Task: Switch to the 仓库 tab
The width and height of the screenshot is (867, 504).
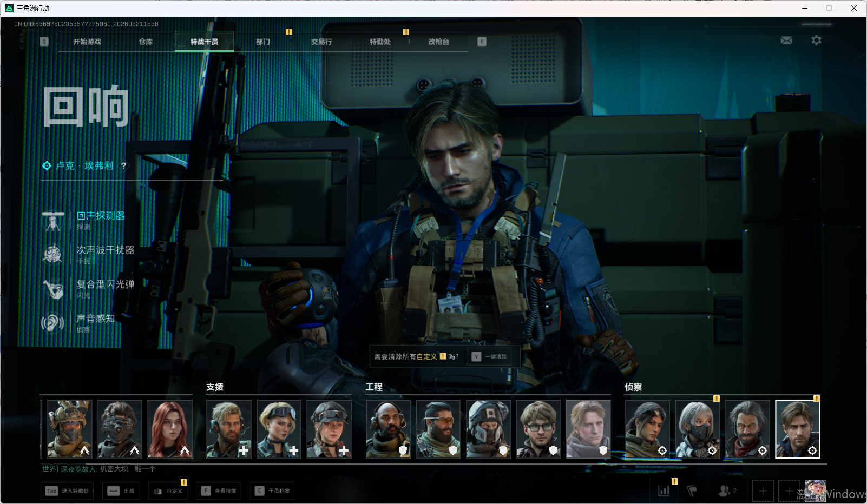Action: point(146,42)
